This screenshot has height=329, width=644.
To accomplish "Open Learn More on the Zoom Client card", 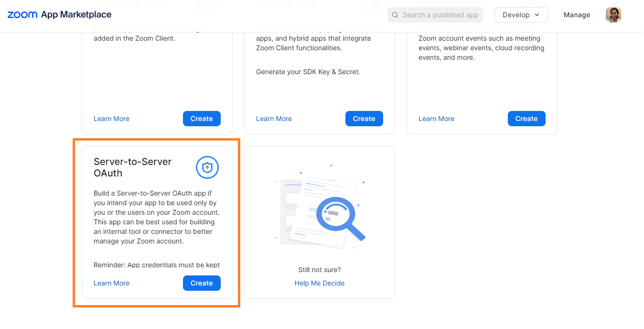I will (111, 119).
